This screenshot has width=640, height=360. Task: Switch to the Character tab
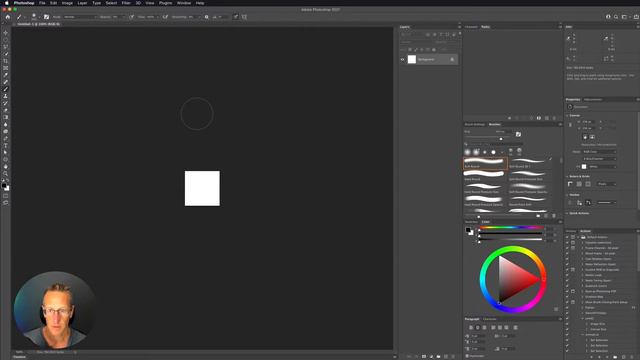click(489, 319)
